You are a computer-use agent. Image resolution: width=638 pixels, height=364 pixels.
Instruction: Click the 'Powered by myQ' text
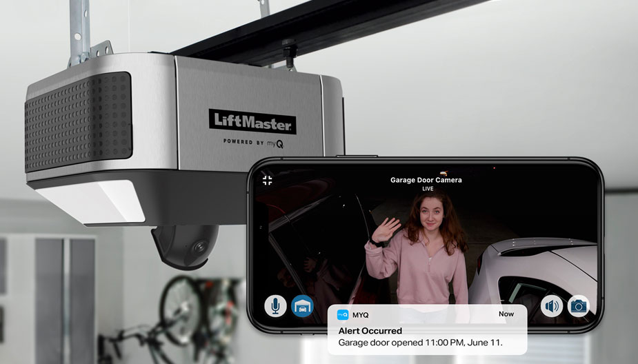point(253,142)
